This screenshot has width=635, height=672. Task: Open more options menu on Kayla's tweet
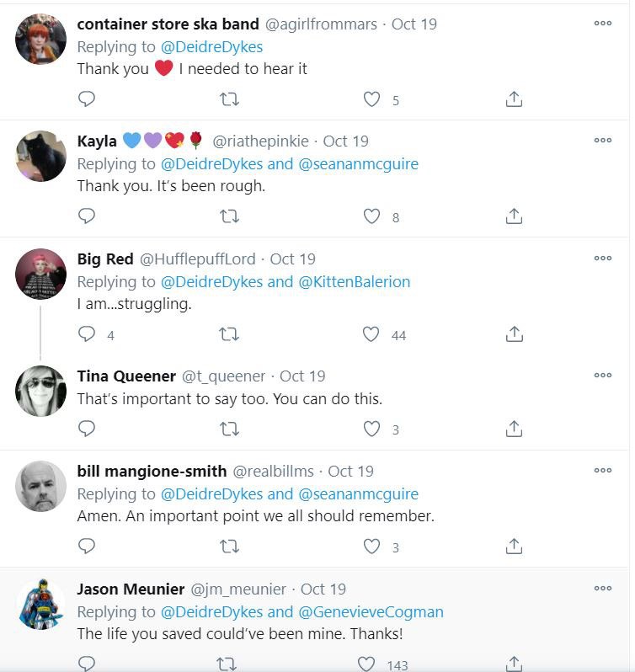pyautogui.click(x=602, y=141)
